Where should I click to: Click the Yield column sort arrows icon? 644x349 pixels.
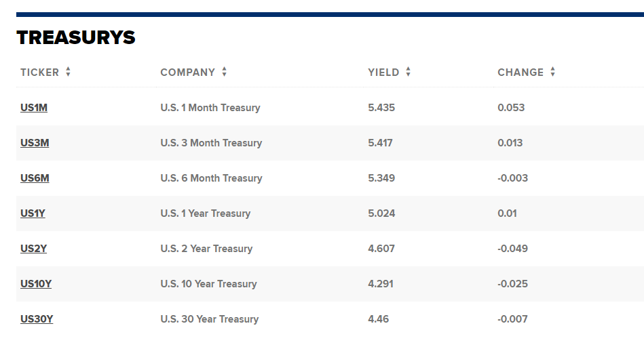(x=409, y=72)
